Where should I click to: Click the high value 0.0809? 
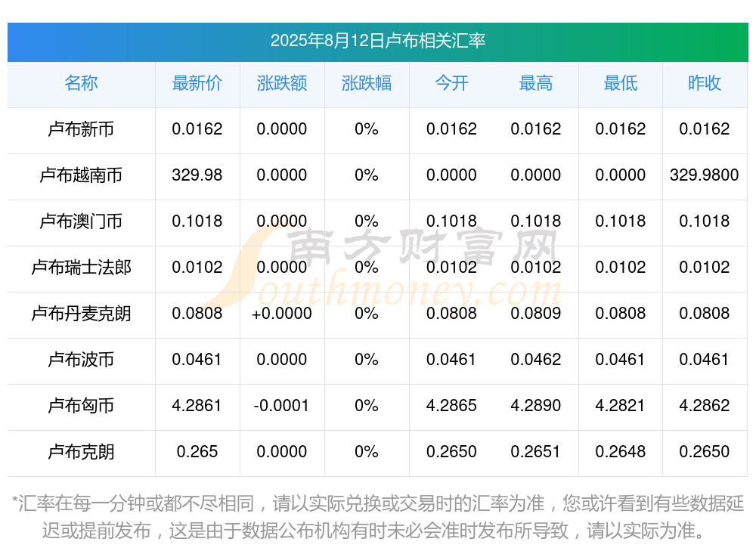536,314
